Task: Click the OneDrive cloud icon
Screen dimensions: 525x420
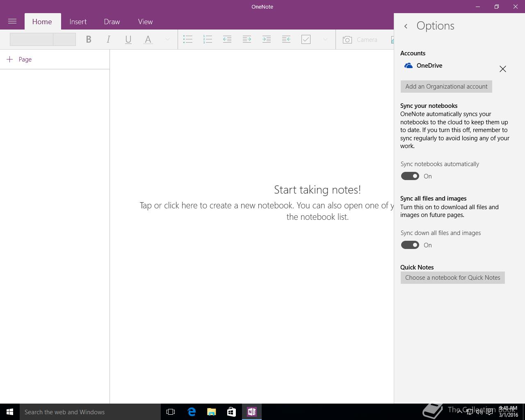Action: pyautogui.click(x=409, y=66)
